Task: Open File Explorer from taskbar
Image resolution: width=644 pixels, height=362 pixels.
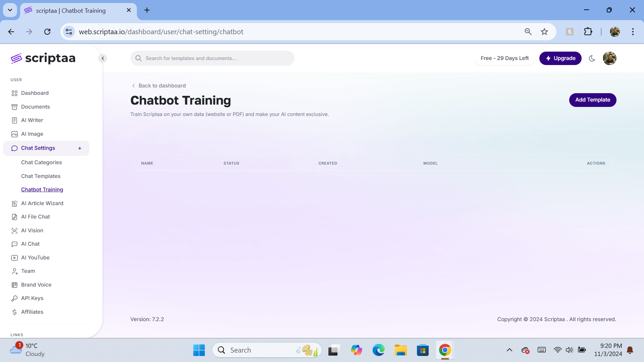Action: click(x=400, y=350)
